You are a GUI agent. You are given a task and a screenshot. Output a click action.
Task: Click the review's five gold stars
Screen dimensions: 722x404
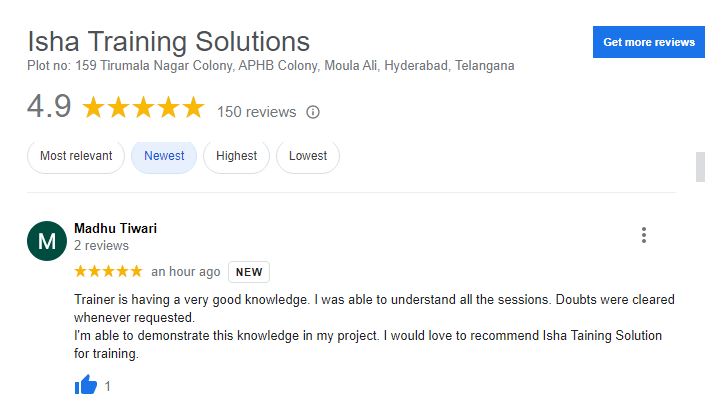pos(108,271)
